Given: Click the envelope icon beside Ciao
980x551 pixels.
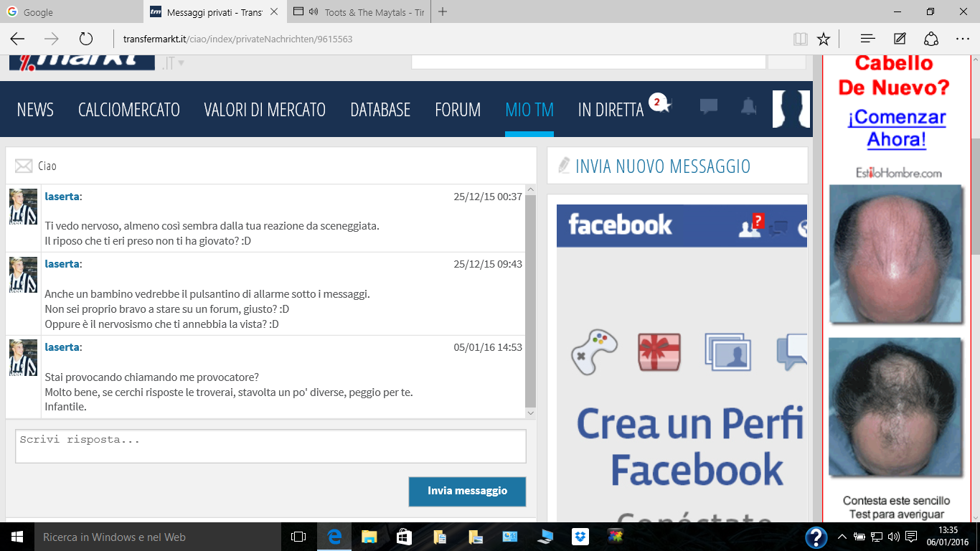Looking at the screenshot, I should (24, 166).
